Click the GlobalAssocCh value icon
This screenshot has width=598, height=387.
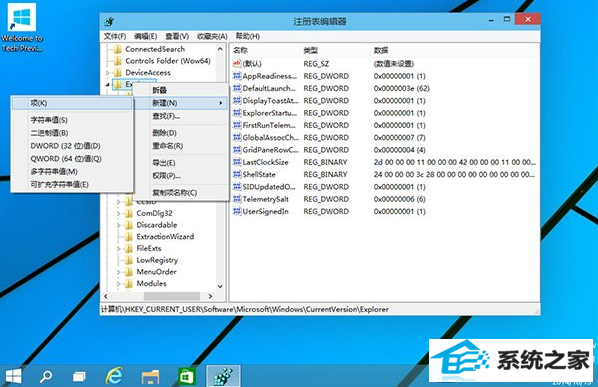pyautogui.click(x=237, y=137)
